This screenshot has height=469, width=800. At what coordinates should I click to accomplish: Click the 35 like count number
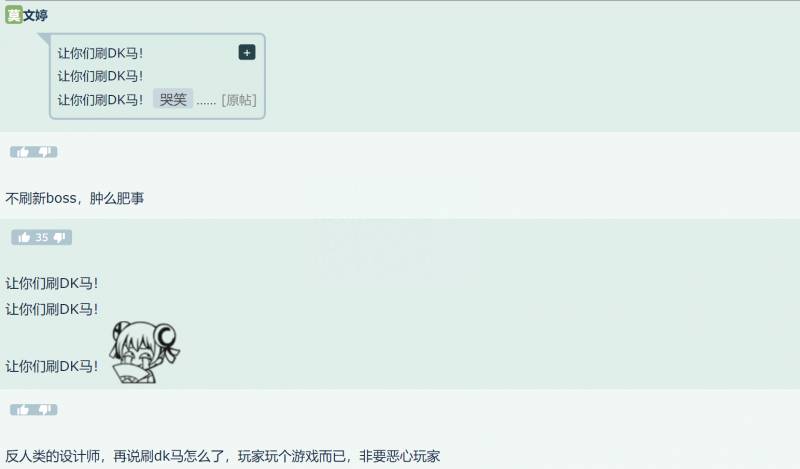pos(41,237)
